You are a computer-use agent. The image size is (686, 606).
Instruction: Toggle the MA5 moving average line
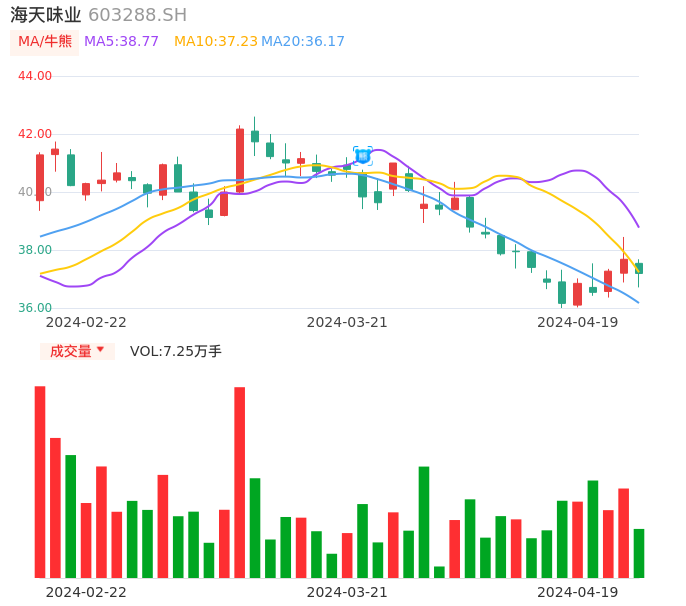pyautogui.click(x=121, y=42)
